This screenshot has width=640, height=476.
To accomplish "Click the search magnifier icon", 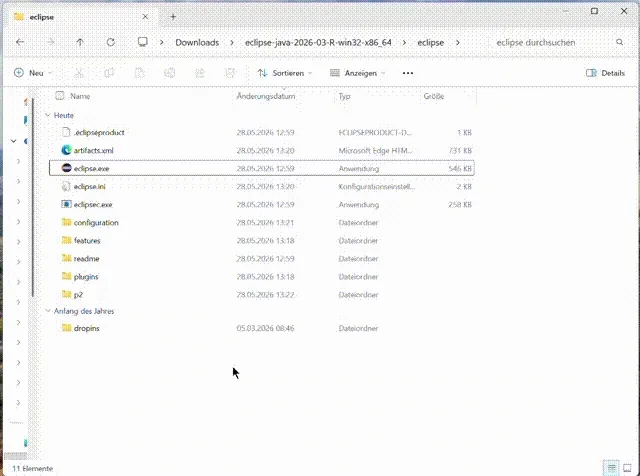I will (x=619, y=42).
